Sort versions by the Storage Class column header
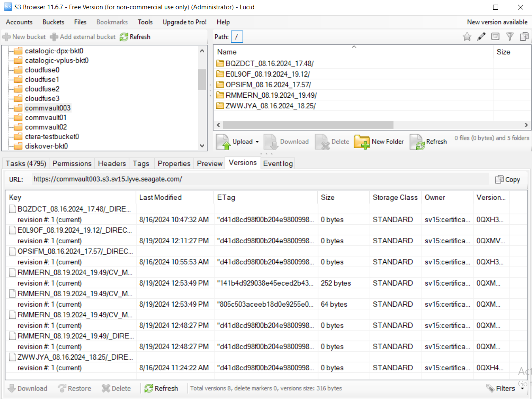The height and width of the screenshot is (399, 532). click(x=395, y=198)
